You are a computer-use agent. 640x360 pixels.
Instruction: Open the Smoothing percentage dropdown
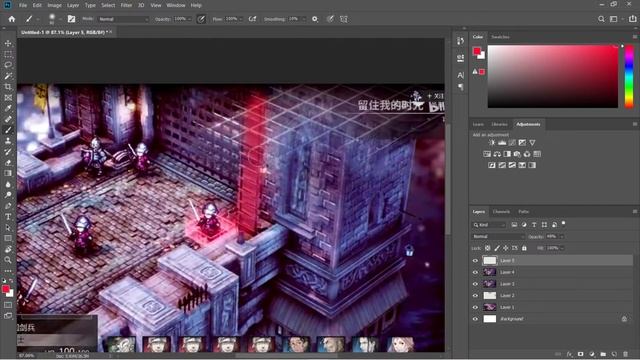click(303, 19)
